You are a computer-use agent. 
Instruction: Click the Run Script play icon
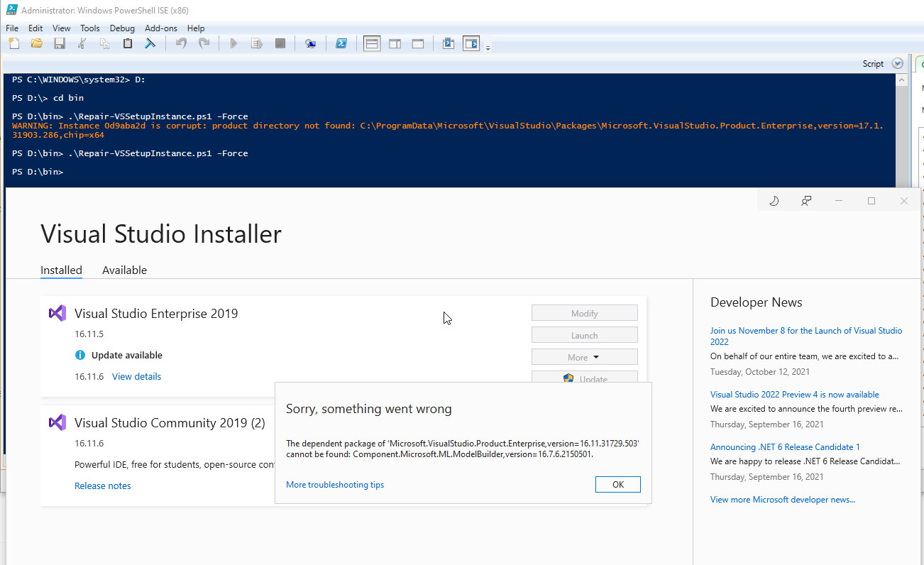click(233, 43)
